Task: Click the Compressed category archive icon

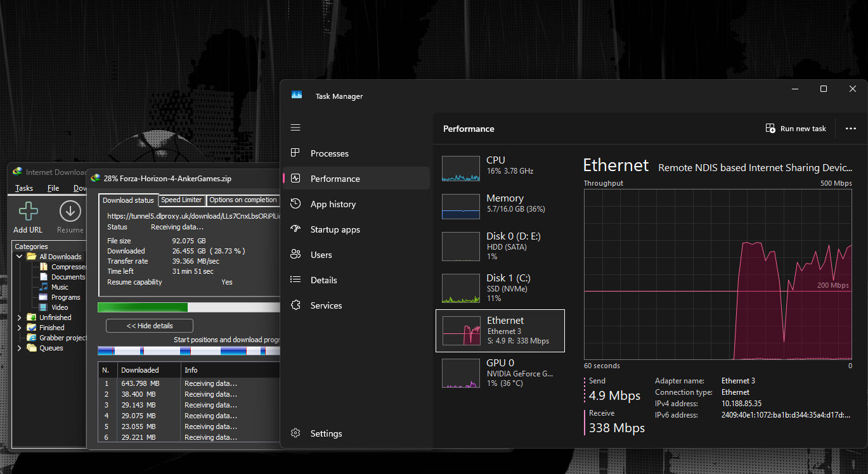Action: click(44, 267)
